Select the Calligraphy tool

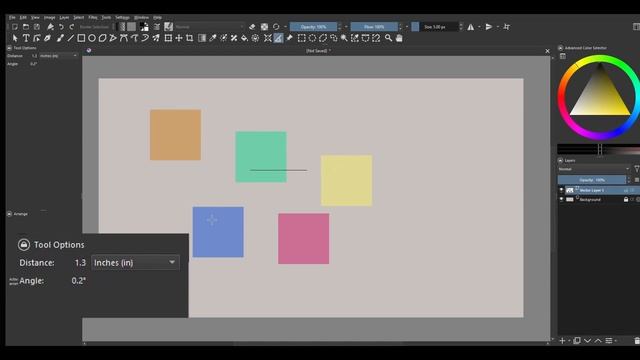pyautogui.click(x=47, y=38)
